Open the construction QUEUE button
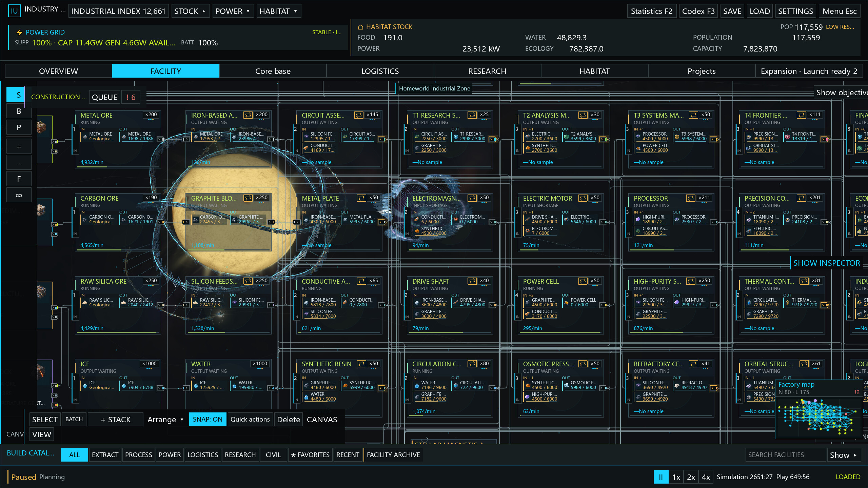868x488 pixels. [x=104, y=97]
